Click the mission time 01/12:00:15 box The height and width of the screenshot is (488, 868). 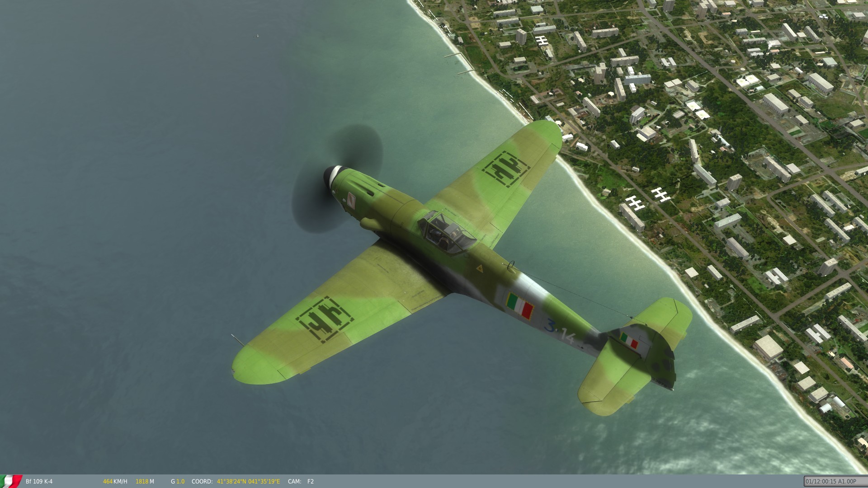830,482
